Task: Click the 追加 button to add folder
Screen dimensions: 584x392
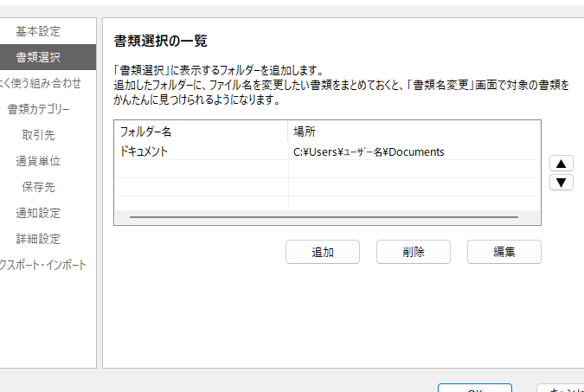Action: (x=323, y=252)
